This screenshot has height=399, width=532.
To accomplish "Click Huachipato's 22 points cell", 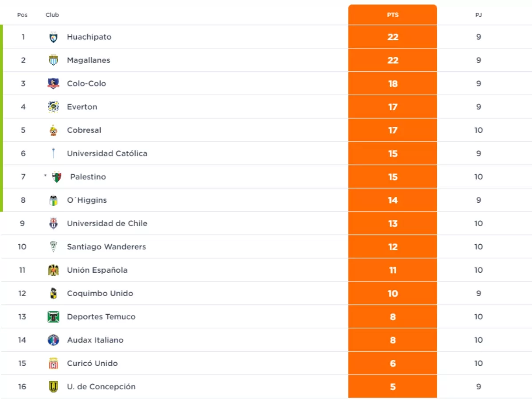I will click(x=393, y=37).
